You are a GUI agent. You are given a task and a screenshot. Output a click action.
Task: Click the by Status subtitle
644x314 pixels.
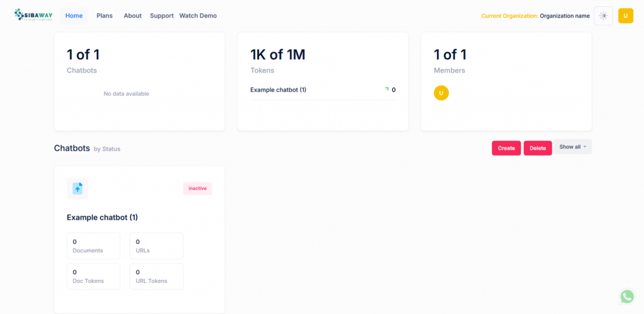(107, 149)
